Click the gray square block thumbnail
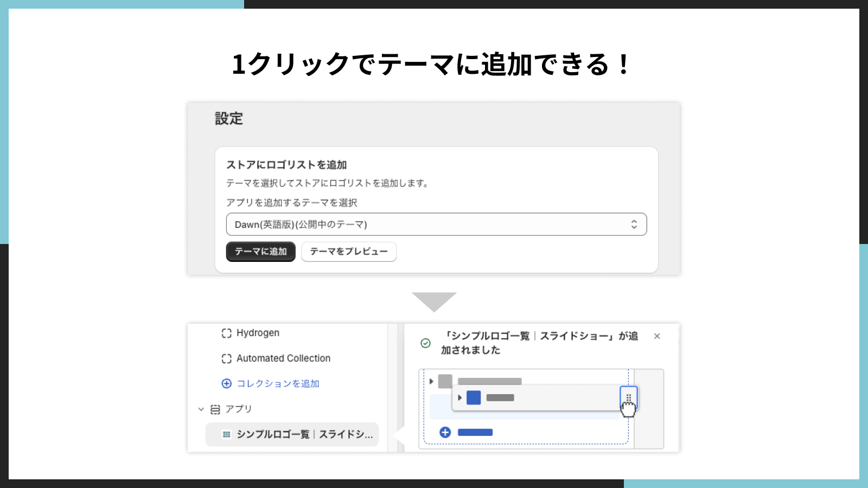868x488 pixels. [445, 381]
